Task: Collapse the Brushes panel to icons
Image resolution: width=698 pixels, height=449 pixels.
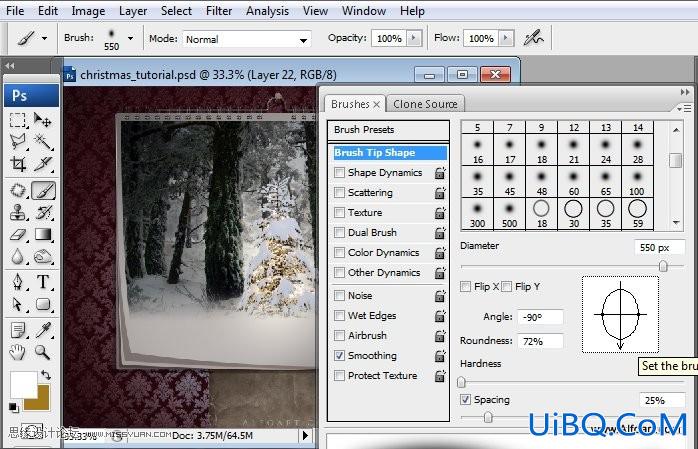Action: click(x=685, y=92)
